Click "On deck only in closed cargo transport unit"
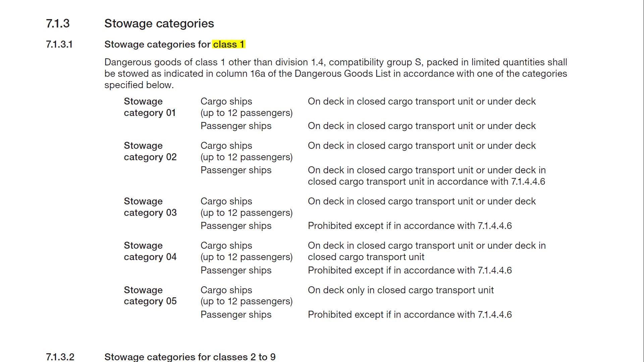Viewport: 644px width, 362px height. click(x=400, y=290)
